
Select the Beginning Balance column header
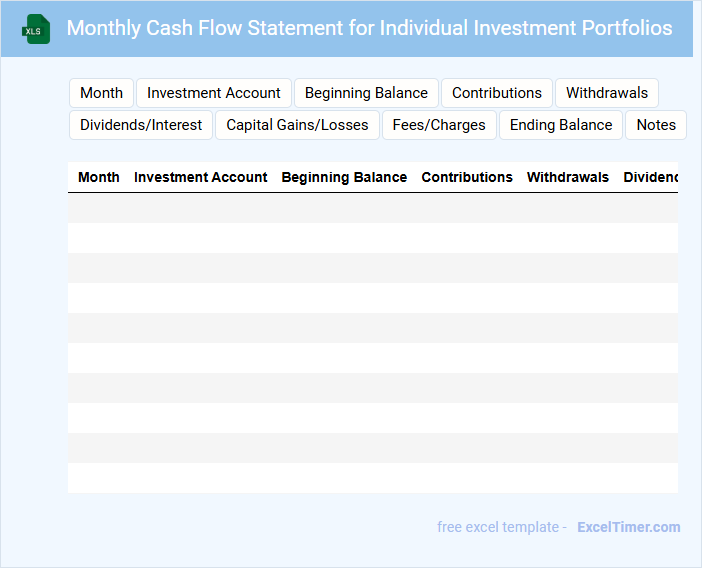pos(344,177)
